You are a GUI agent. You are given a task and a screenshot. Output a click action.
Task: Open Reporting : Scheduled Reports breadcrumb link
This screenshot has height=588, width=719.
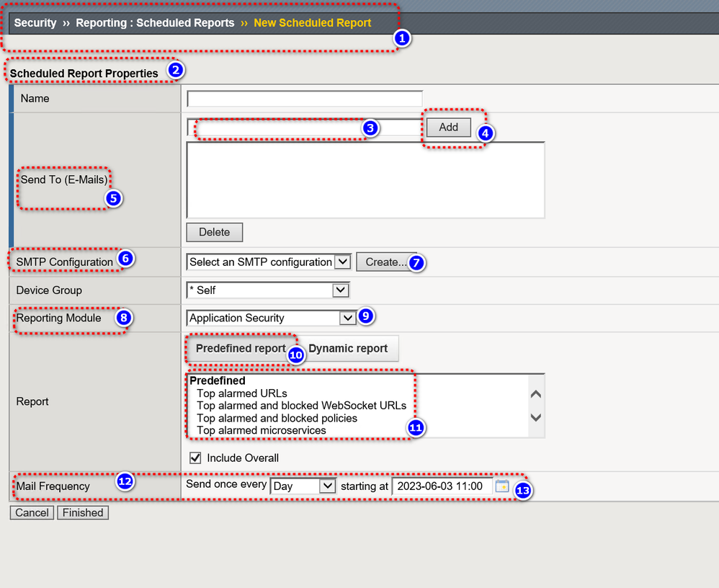coord(155,23)
